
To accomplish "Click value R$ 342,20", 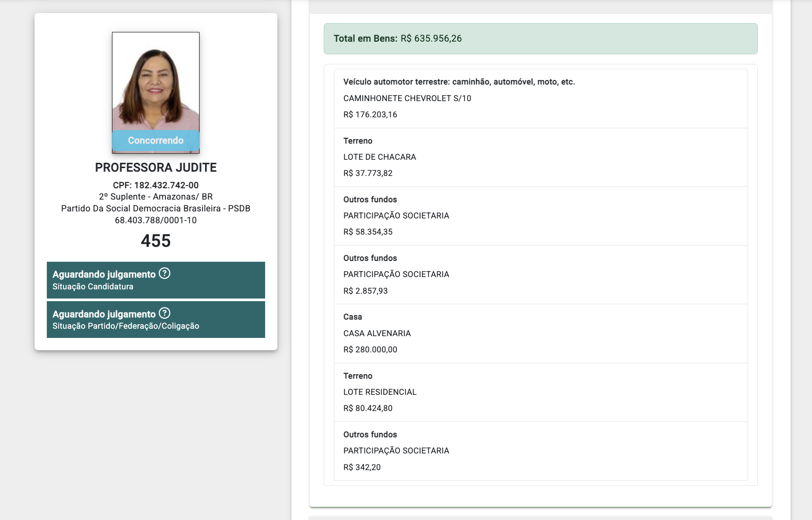I will 362,467.
